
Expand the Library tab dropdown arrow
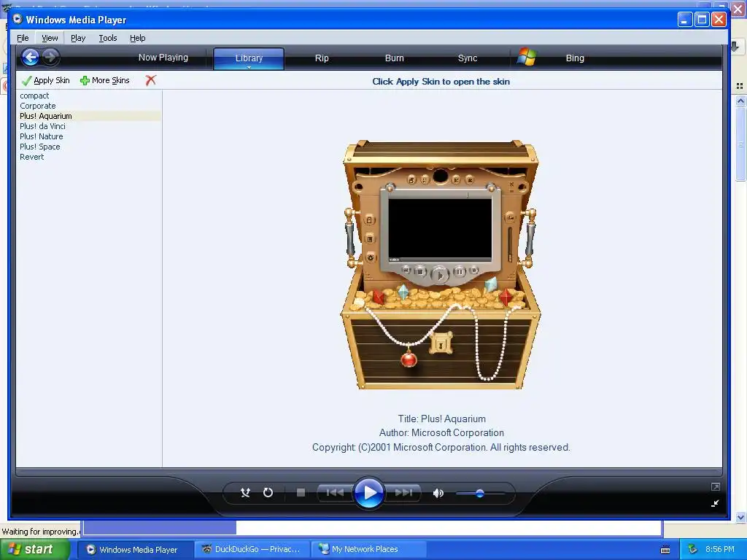249,68
